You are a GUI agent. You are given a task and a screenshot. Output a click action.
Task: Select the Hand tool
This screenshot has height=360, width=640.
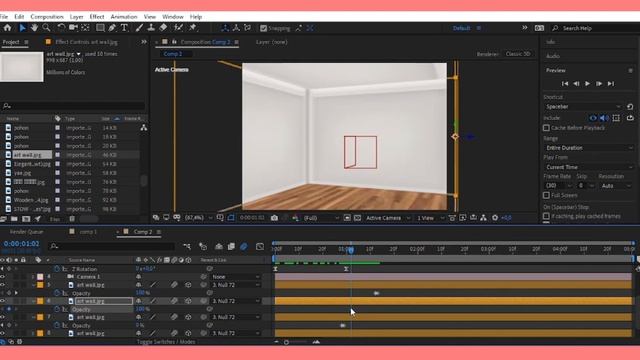point(34,28)
